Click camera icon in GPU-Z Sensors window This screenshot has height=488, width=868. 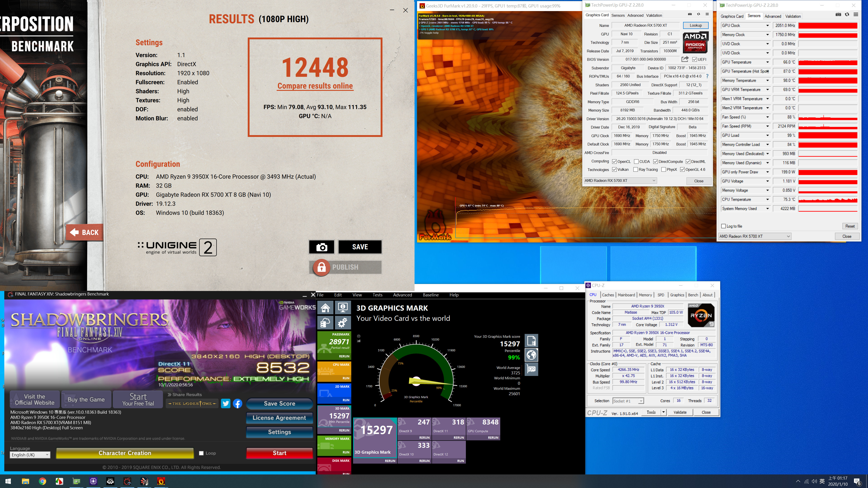tap(838, 14)
